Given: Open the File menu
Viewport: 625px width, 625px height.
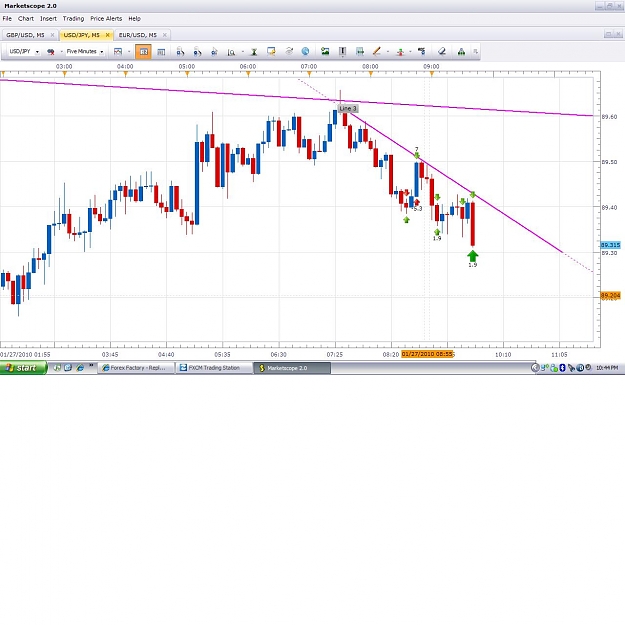Looking at the screenshot, I should point(7,18).
